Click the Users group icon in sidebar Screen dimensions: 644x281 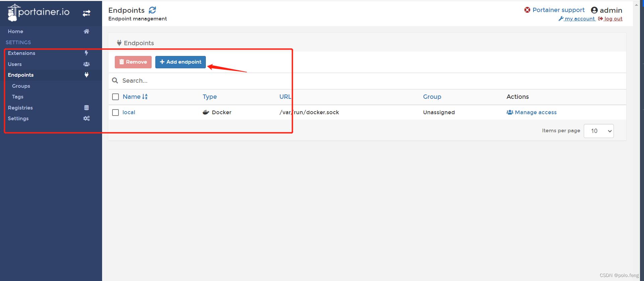pyautogui.click(x=86, y=64)
